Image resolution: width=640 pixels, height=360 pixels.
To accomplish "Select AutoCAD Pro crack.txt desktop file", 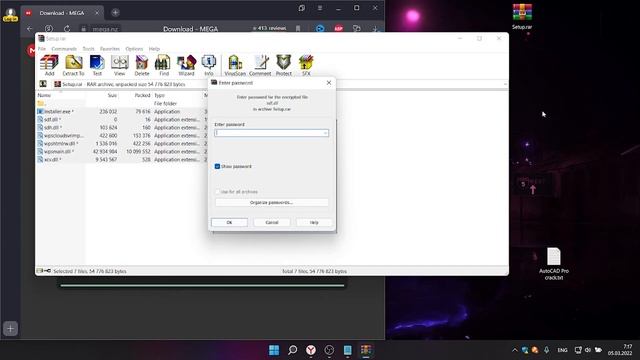I will (x=554, y=264).
